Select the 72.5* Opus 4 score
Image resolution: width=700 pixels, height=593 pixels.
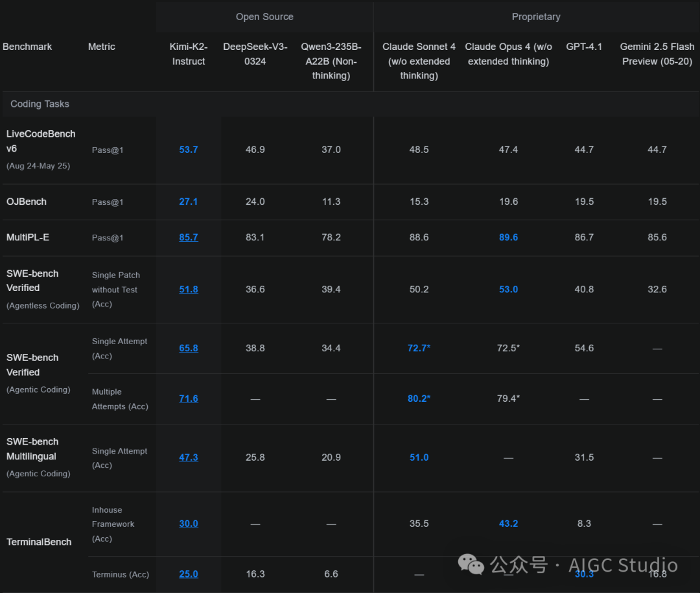click(x=509, y=348)
